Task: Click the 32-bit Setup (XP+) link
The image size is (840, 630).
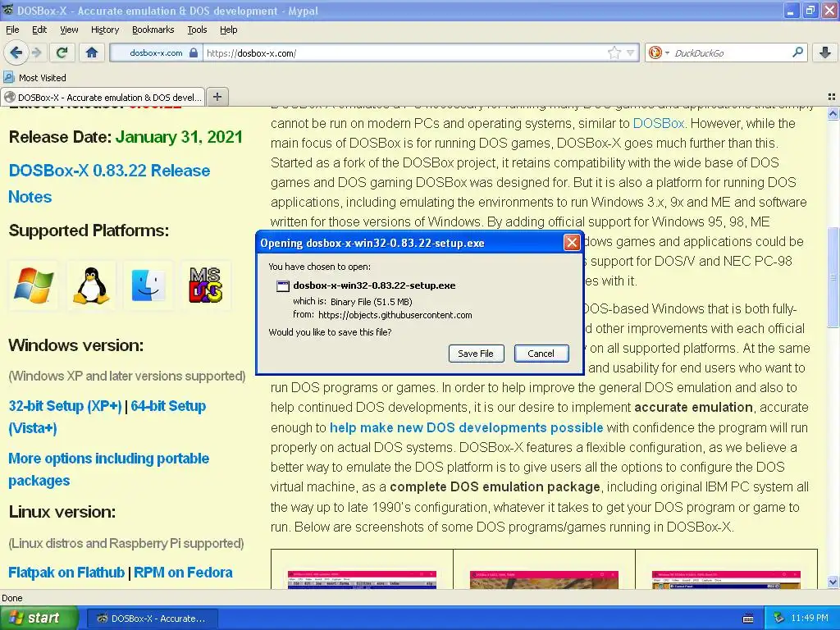Action: point(66,406)
